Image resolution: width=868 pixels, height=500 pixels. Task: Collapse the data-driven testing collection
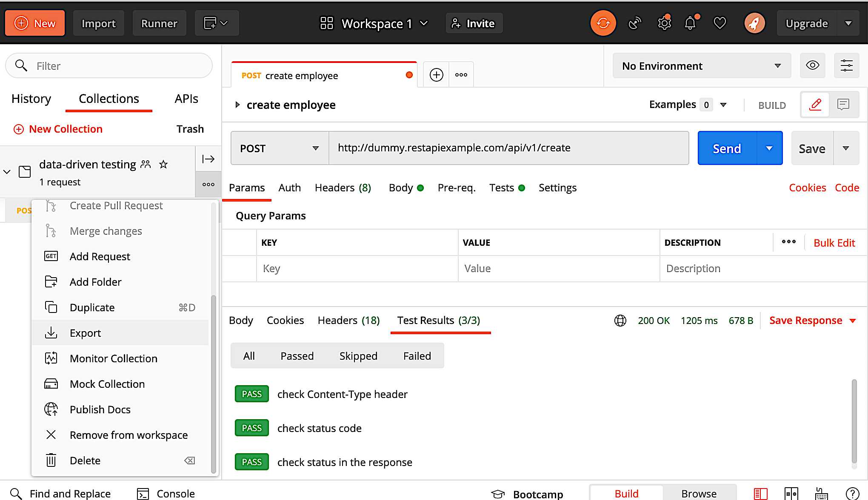point(7,172)
